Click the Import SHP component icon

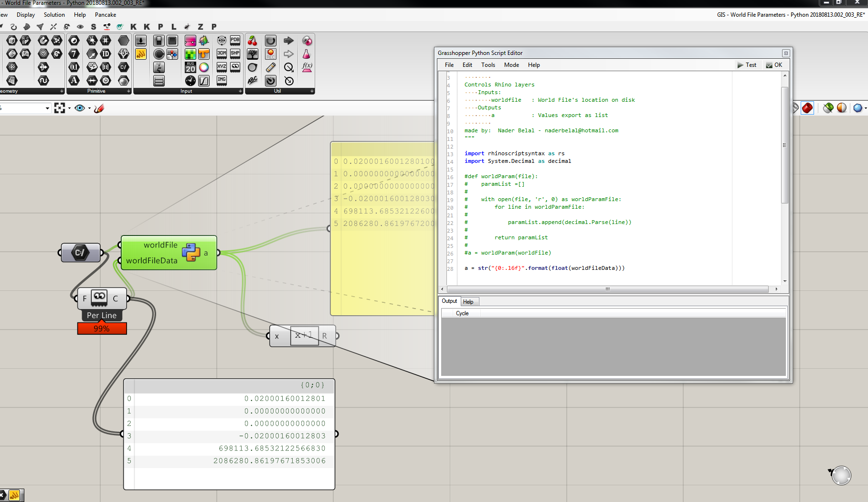click(x=235, y=53)
